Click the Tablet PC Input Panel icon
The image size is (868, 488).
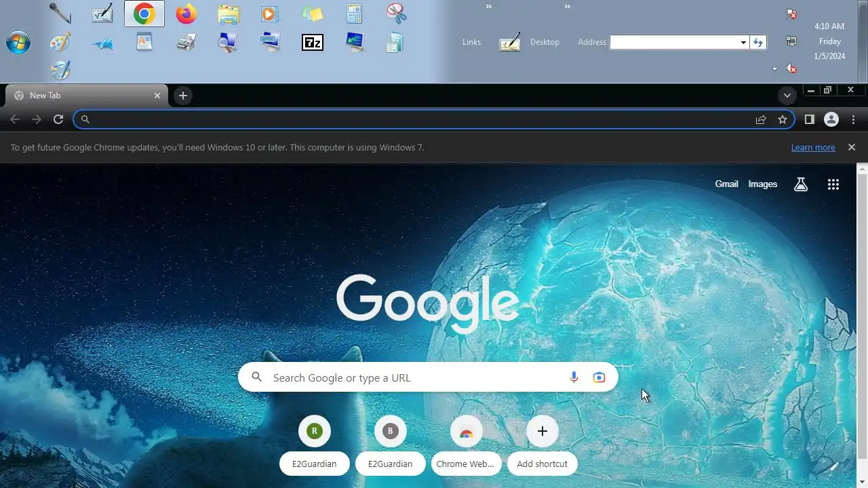510,42
